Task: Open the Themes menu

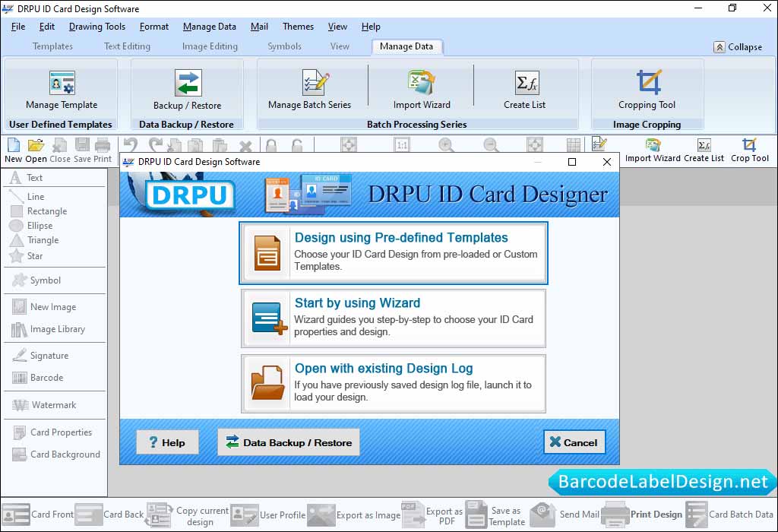Action: 298,27
